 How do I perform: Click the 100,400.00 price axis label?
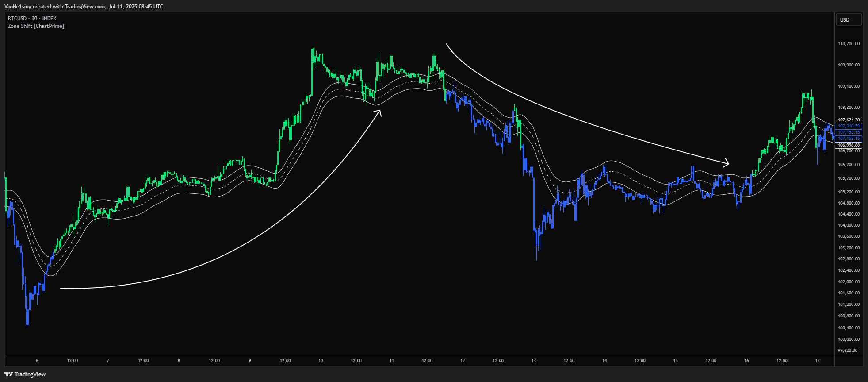coord(849,328)
